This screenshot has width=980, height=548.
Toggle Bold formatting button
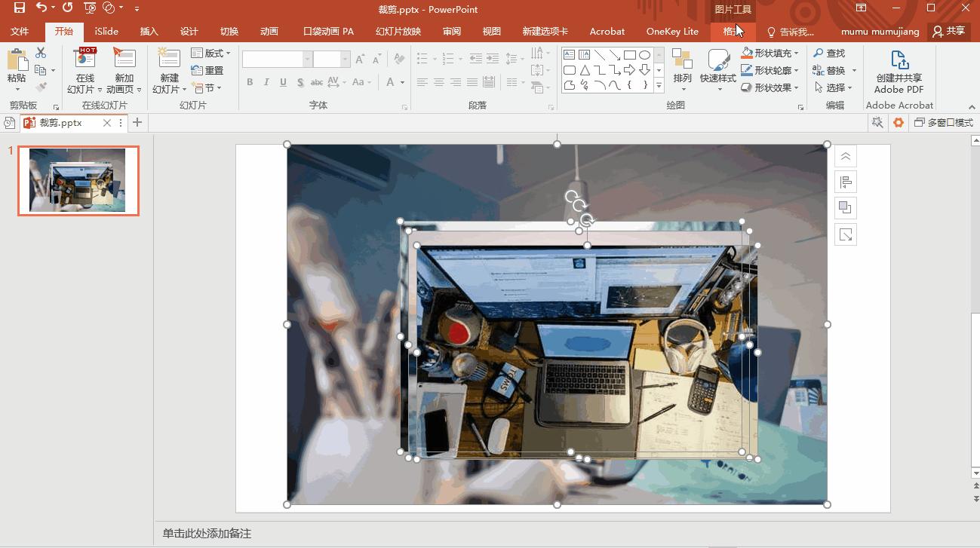click(x=250, y=82)
